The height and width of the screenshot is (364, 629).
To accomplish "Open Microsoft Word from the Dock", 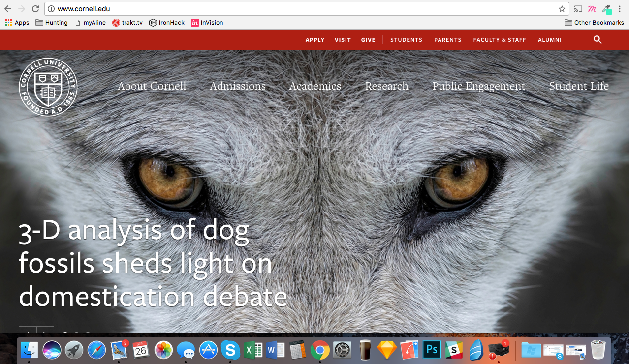I will (x=275, y=350).
